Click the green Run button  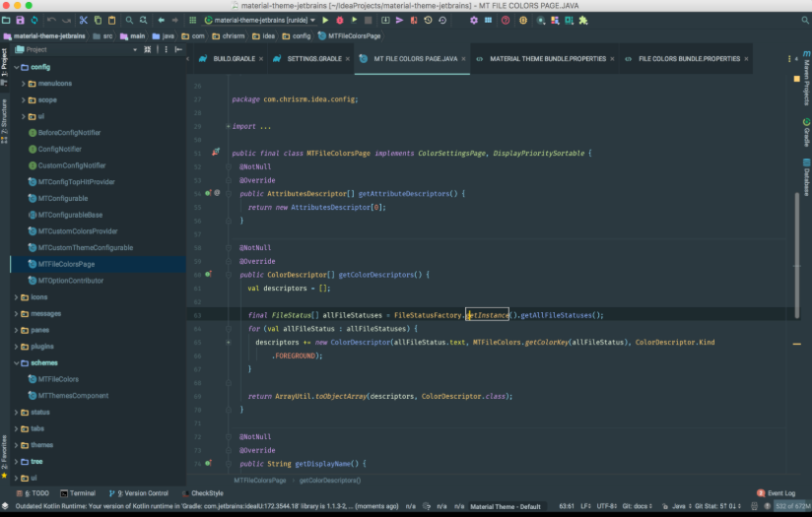pyautogui.click(x=325, y=20)
